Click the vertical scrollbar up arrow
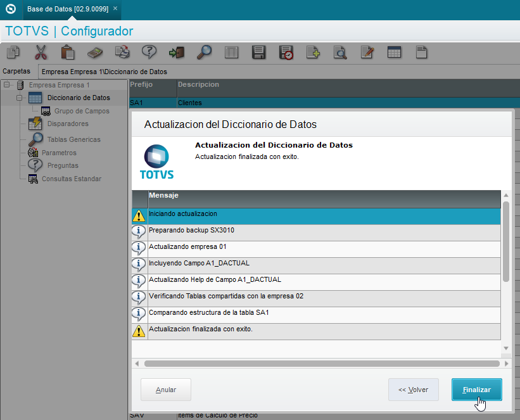This screenshot has width=520, height=420. point(505,195)
